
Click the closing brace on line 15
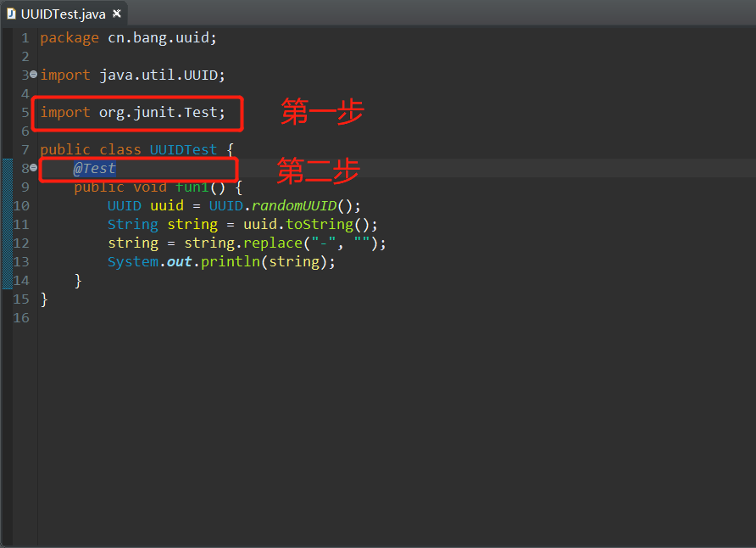44,299
